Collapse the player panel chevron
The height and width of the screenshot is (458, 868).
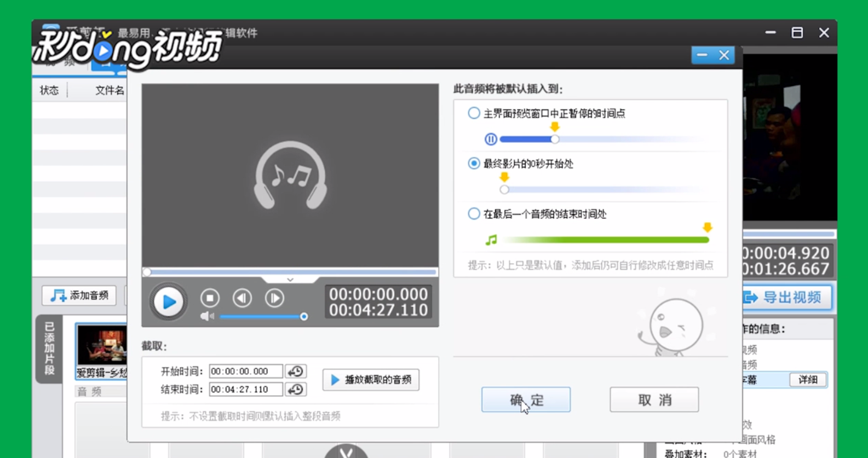pos(290,280)
